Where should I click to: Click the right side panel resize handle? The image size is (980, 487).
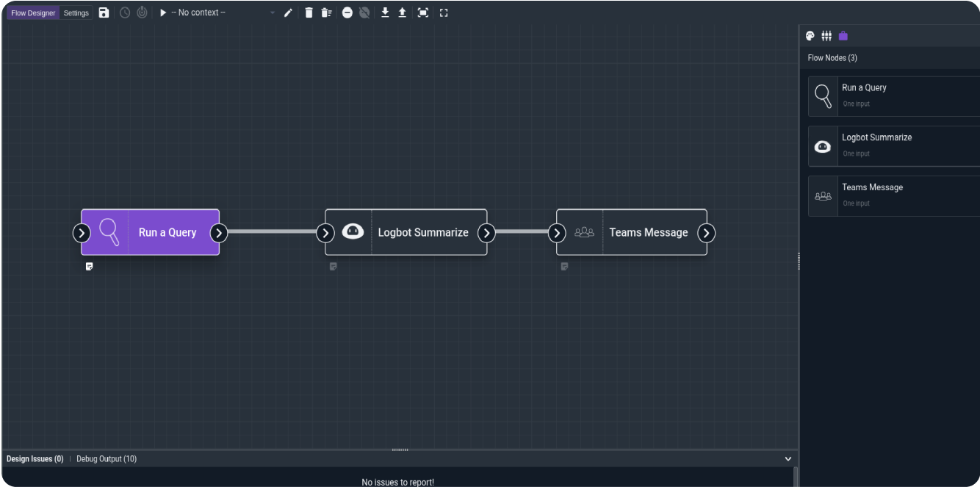click(799, 261)
